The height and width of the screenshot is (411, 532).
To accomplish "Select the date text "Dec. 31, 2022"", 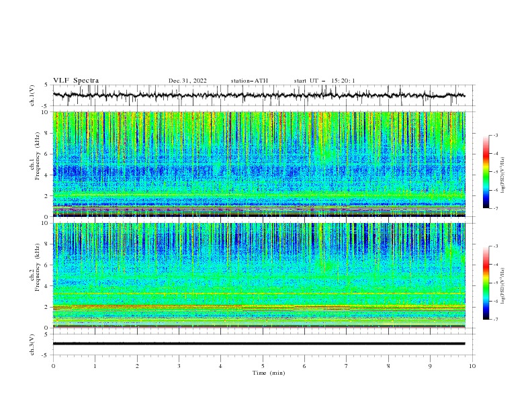I will (x=187, y=81).
